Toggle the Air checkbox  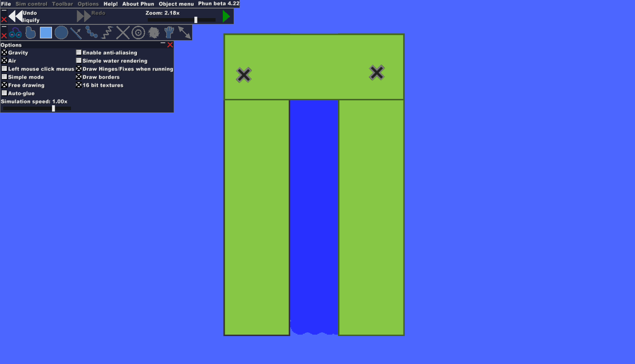[5, 61]
